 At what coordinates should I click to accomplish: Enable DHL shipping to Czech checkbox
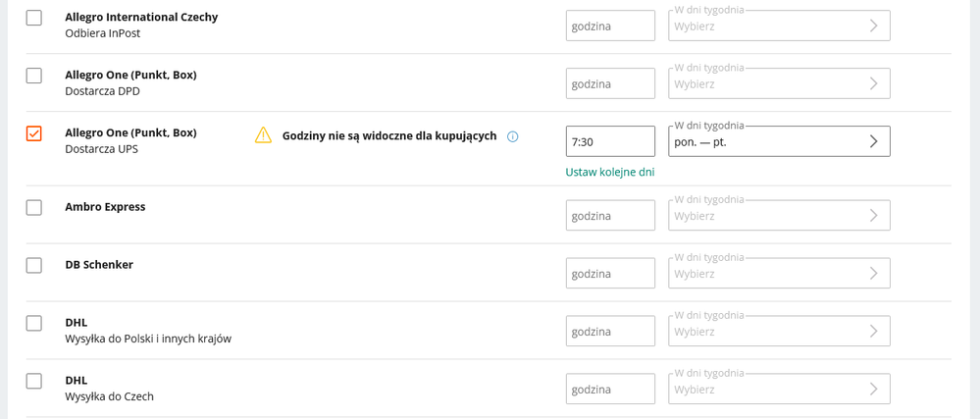click(33, 381)
